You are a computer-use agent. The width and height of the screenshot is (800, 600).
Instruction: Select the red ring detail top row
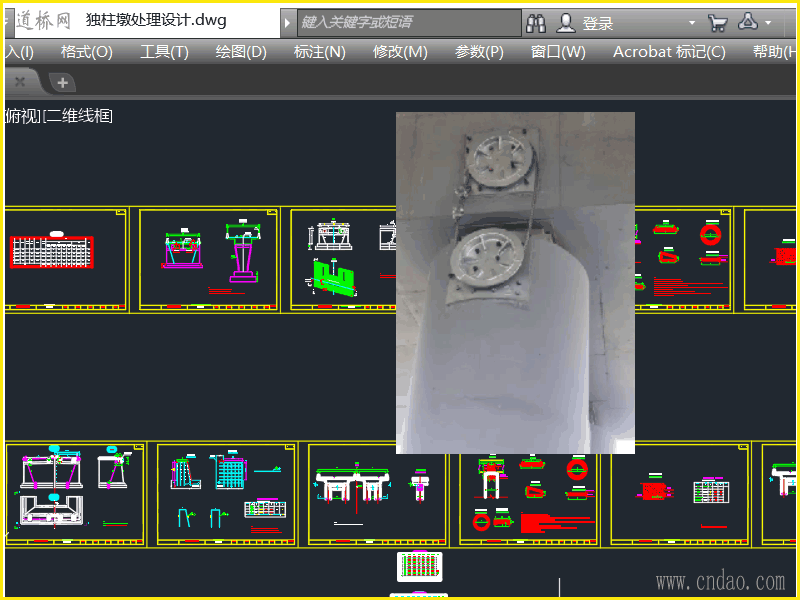710,233
